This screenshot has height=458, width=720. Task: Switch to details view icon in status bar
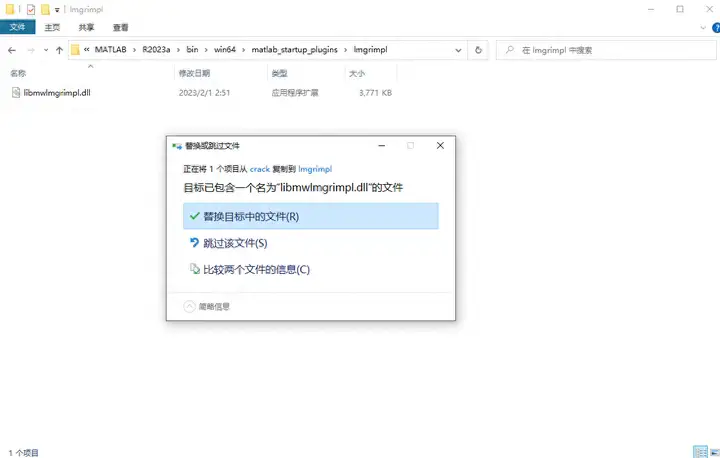click(700, 452)
